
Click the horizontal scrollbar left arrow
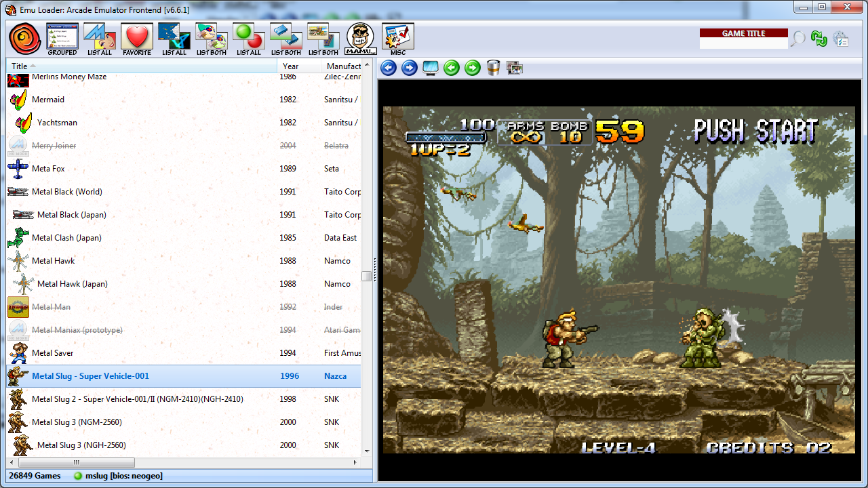12,462
